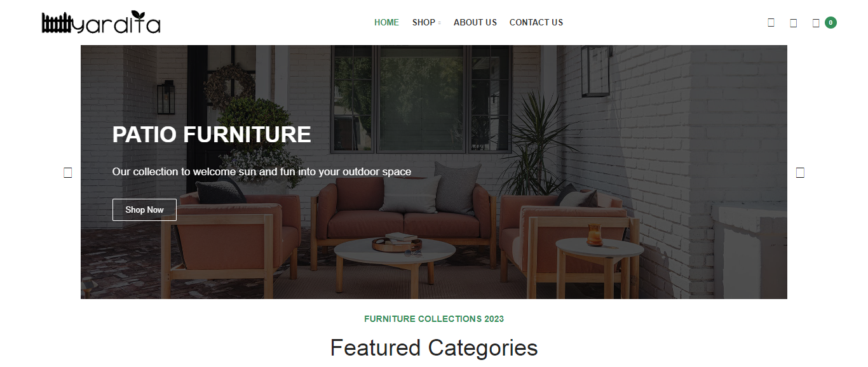Select SHOP in the navigation bar
868x367 pixels.
tap(423, 22)
